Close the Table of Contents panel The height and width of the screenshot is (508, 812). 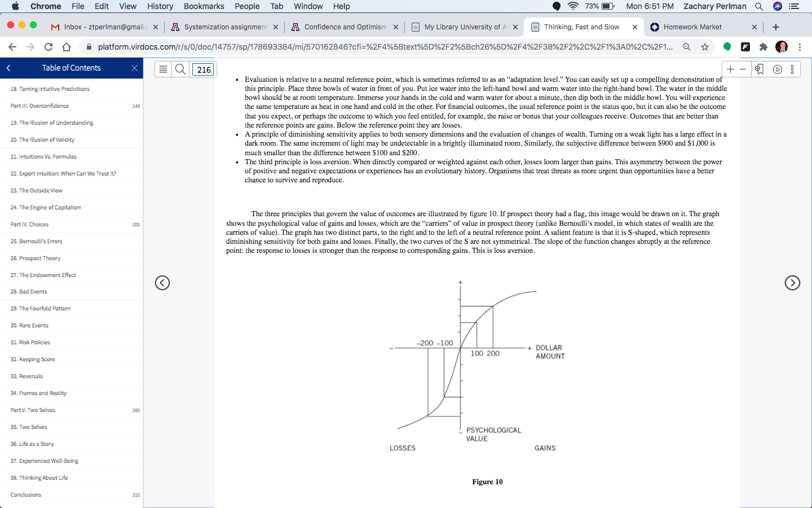coord(134,68)
